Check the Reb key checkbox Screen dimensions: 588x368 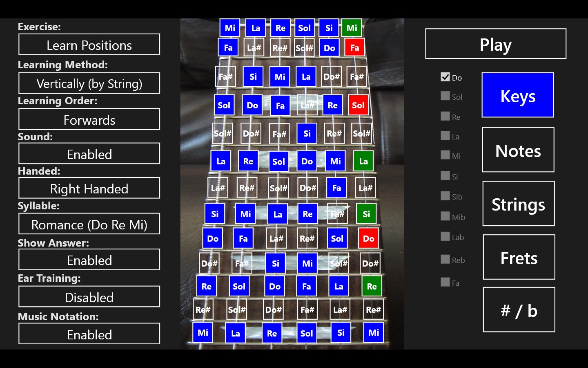[445, 260]
